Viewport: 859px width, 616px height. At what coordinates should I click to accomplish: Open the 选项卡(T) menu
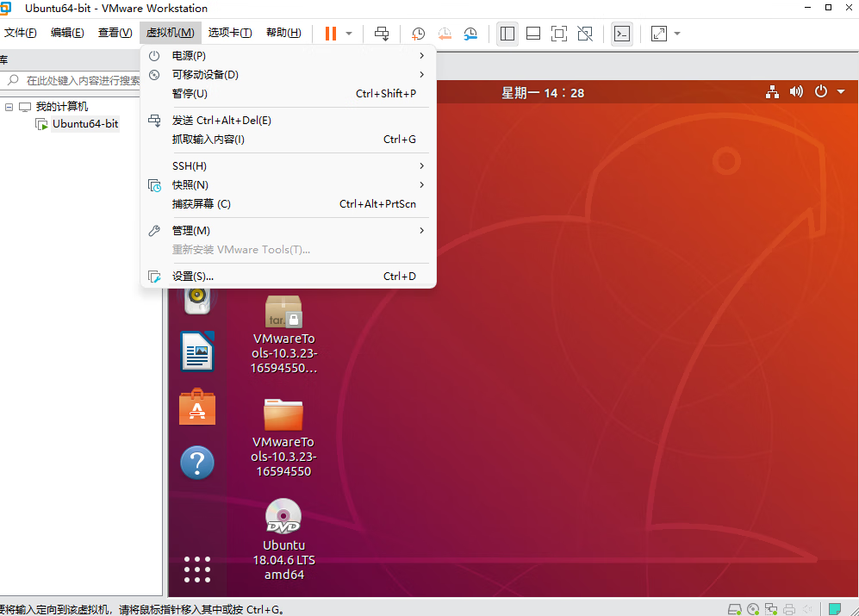pos(230,33)
